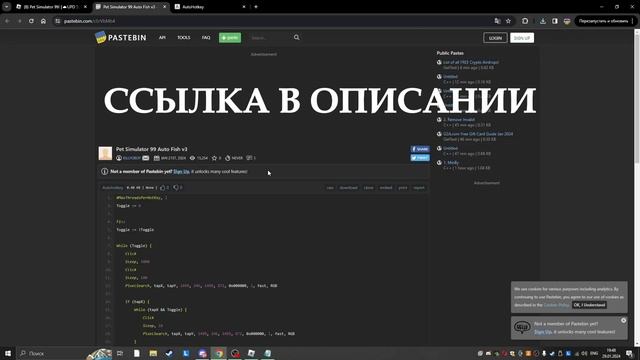
Task: Click the SIGN UP button
Action: coord(522,38)
